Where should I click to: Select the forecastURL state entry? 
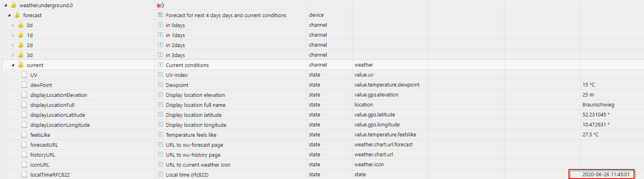click(x=44, y=145)
